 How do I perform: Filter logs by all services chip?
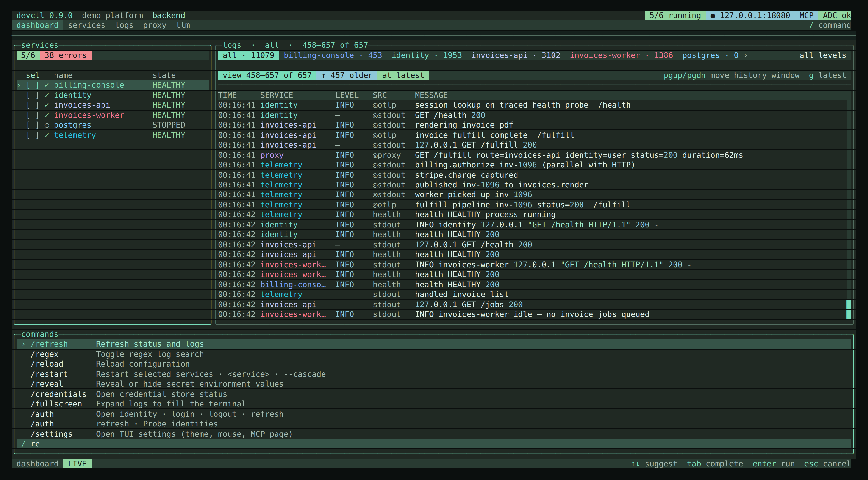coord(248,55)
